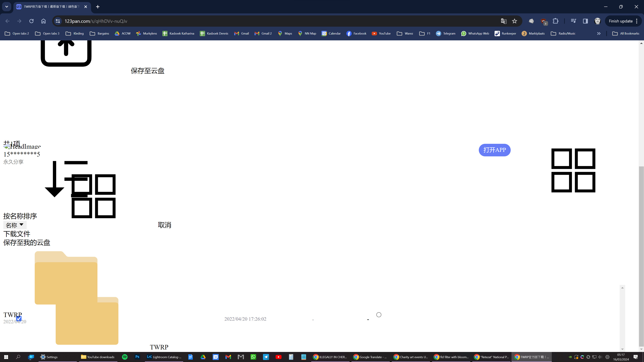This screenshot has height=362, width=644.
Task: Open the ACOW Drive bookmark
Action: tap(122, 34)
